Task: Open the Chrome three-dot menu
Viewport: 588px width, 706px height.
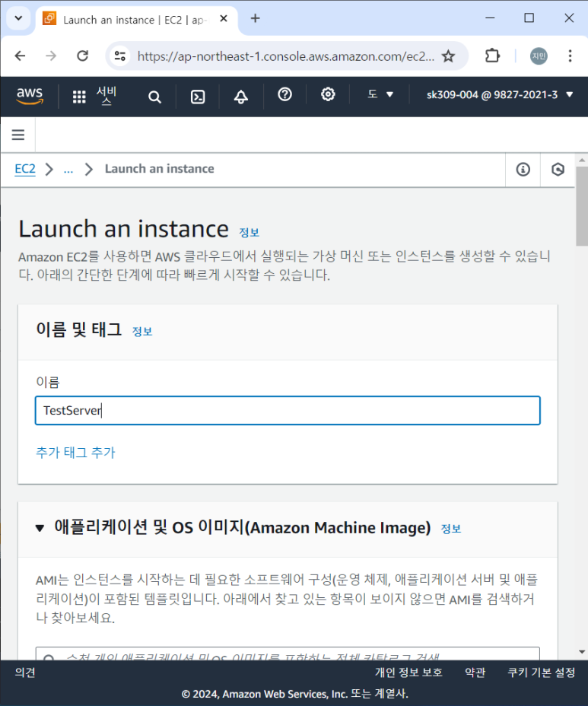Action: click(570, 56)
